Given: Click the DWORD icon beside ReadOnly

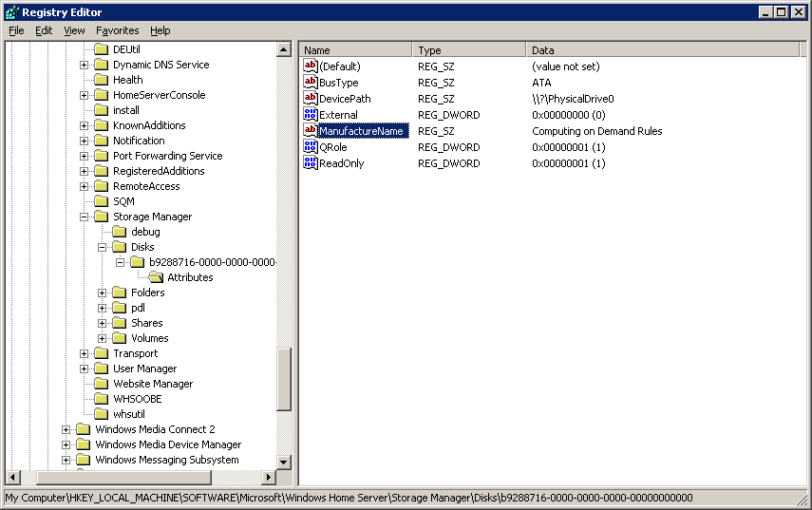Looking at the screenshot, I should click(x=311, y=163).
